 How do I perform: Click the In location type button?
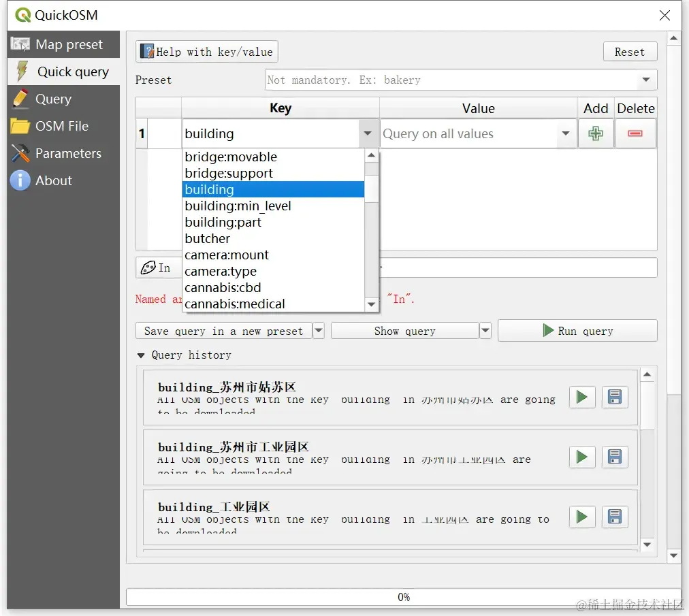pos(159,268)
